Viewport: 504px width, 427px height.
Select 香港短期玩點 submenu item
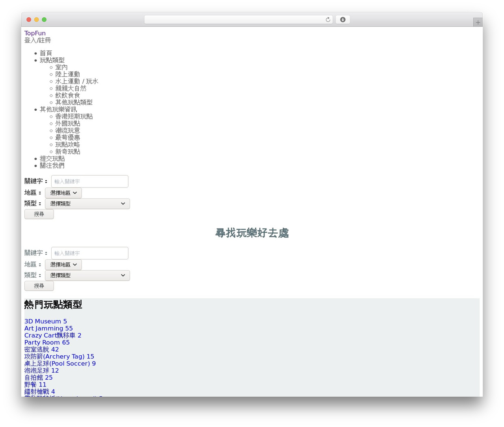(74, 117)
